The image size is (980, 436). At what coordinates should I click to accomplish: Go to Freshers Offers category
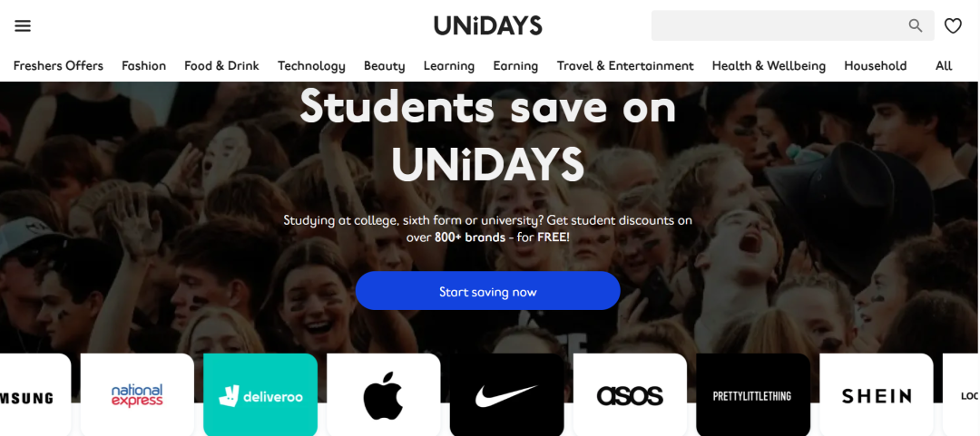point(58,65)
